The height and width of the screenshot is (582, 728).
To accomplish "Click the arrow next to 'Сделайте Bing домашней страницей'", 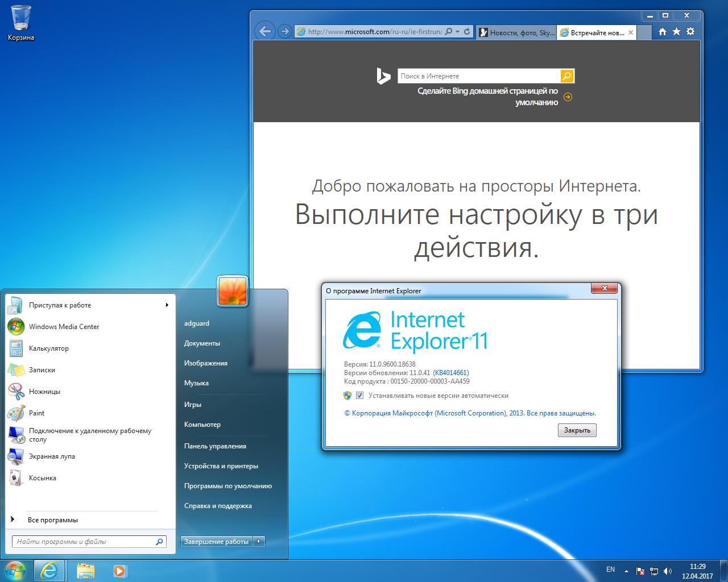I will point(568,97).
